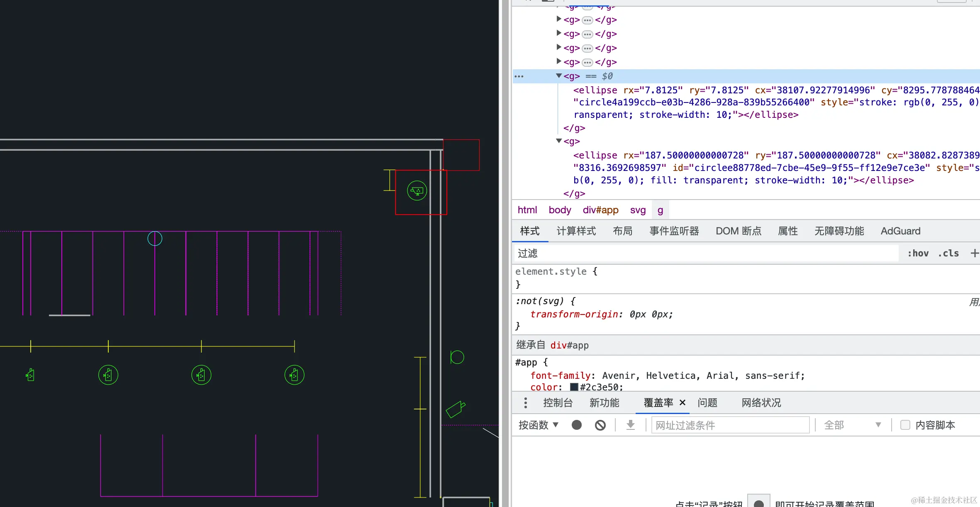Click the new style rule plus icon
The height and width of the screenshot is (507, 980).
[974, 253]
